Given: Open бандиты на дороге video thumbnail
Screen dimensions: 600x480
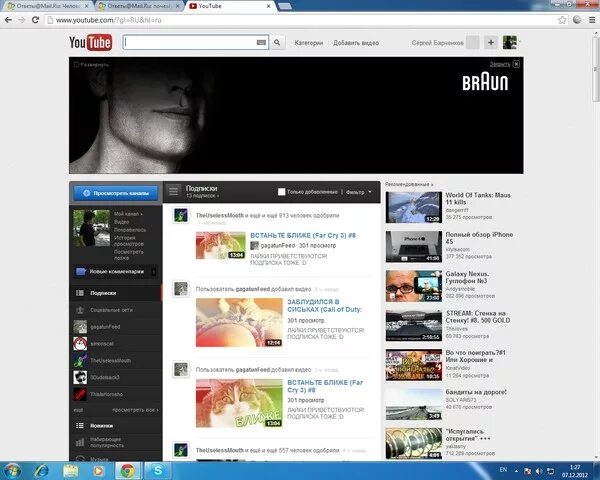Looking at the screenshot, I should pos(414,405).
